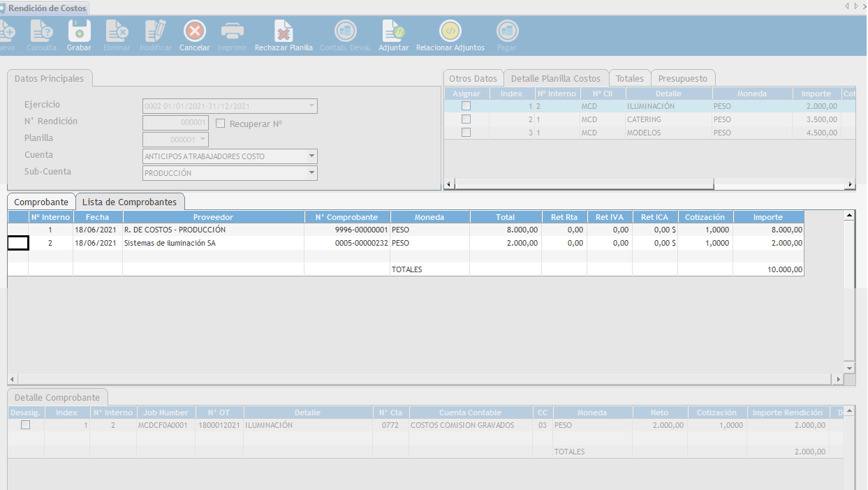Check Asignar box for ILUMINACIÓN row
This screenshot has width=868, height=490.
pos(466,106)
